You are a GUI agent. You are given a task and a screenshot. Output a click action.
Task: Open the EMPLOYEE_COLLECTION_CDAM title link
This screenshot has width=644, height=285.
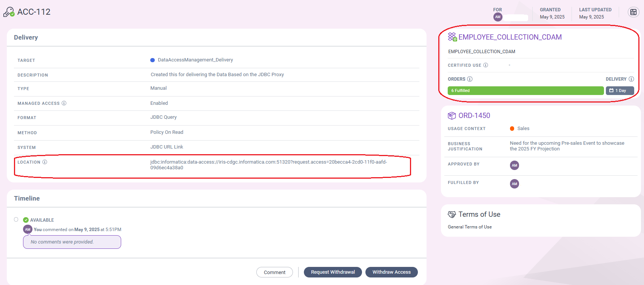510,37
